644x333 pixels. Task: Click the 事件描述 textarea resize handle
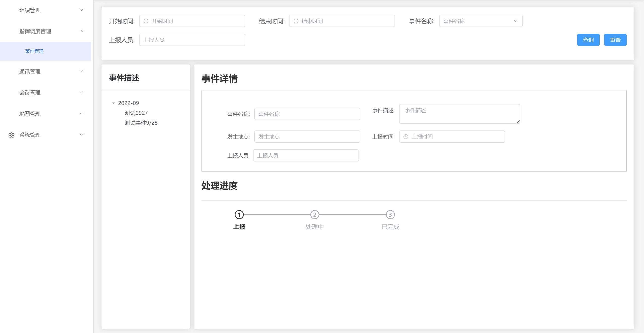click(x=518, y=122)
